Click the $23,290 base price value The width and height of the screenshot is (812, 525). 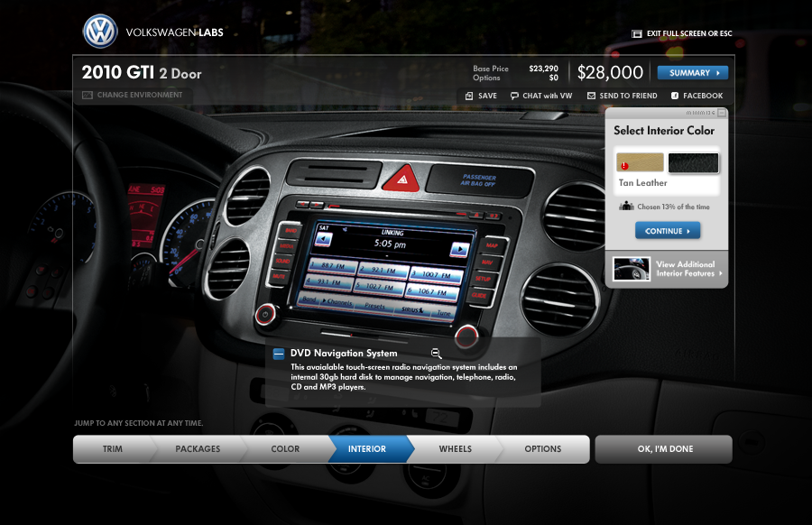544,69
